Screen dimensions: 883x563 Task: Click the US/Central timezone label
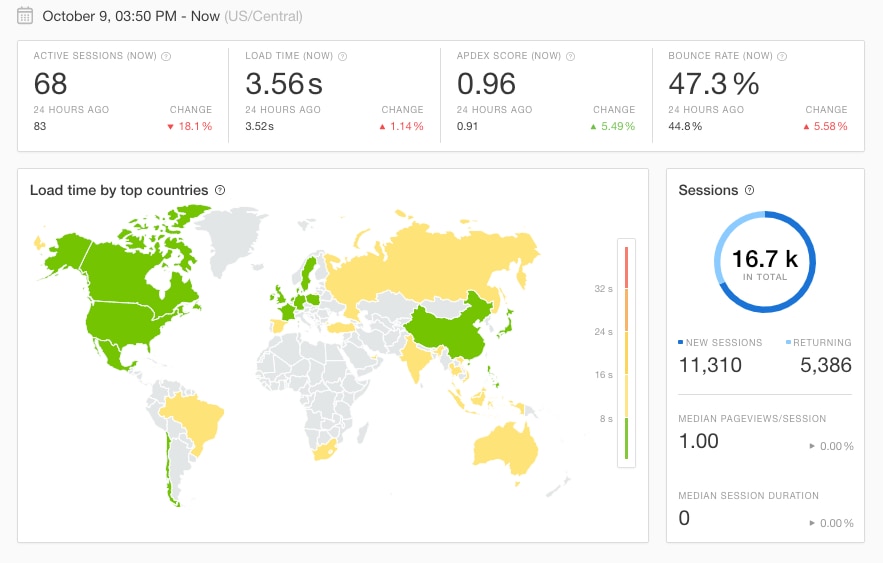pyautogui.click(x=263, y=16)
